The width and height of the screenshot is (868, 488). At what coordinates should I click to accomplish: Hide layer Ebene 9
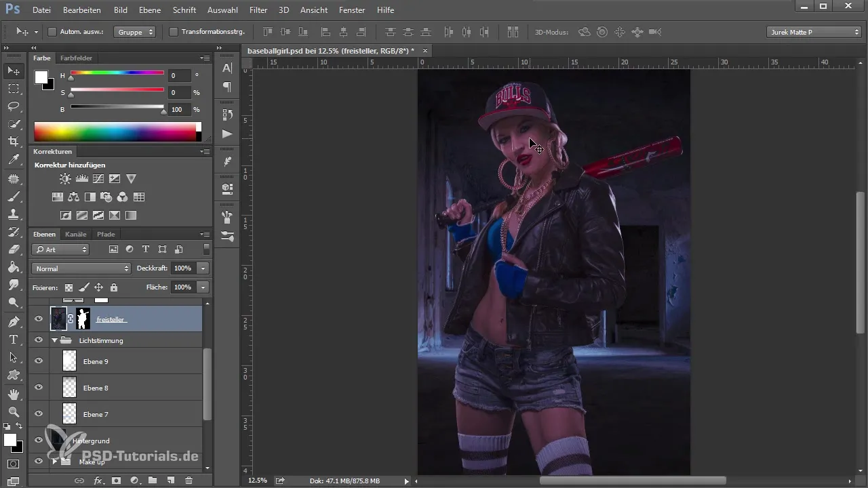pyautogui.click(x=39, y=361)
